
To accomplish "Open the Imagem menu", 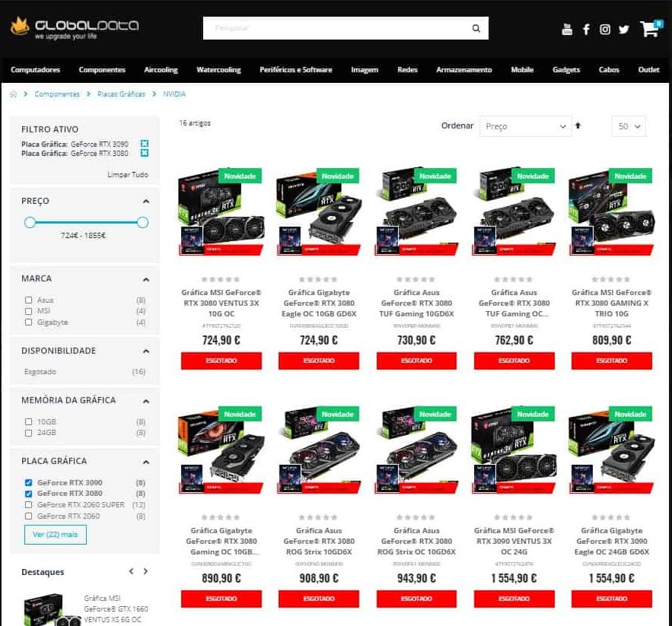I will [365, 69].
